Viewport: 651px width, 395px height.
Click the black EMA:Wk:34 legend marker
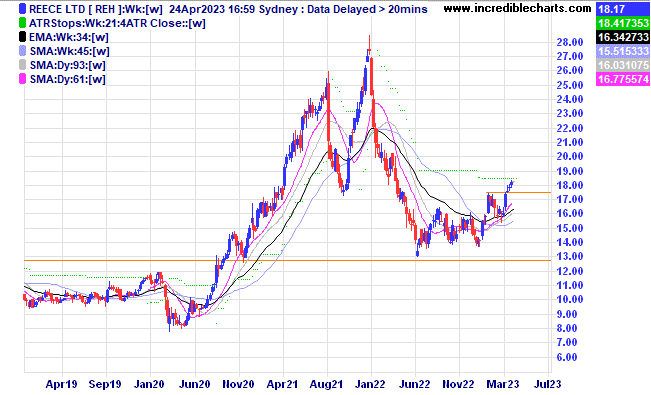point(22,37)
